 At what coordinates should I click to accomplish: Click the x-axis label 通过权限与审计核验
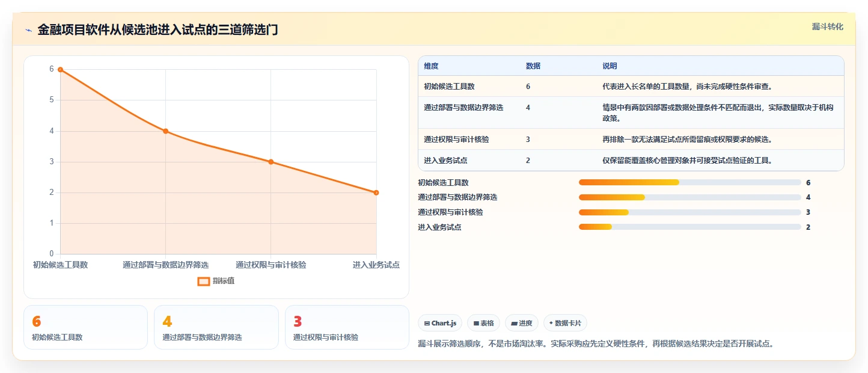coord(271,265)
